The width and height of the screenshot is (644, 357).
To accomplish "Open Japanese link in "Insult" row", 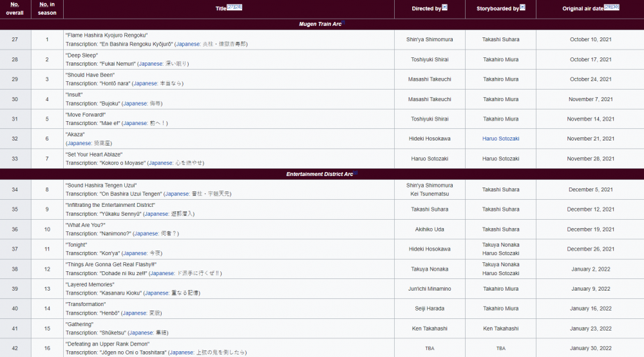I will coord(135,104).
